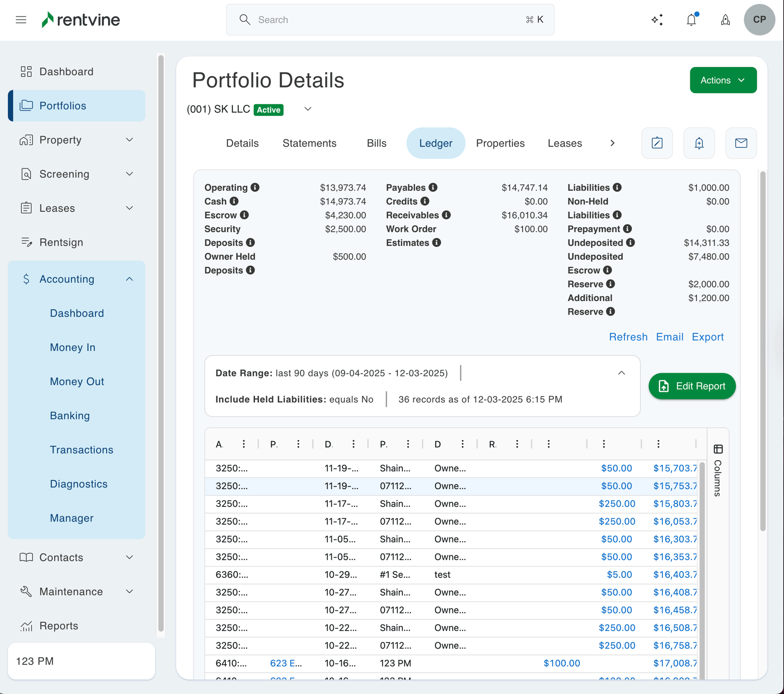Click the announcements rocket icon
The height and width of the screenshot is (694, 784).
pyautogui.click(x=725, y=20)
